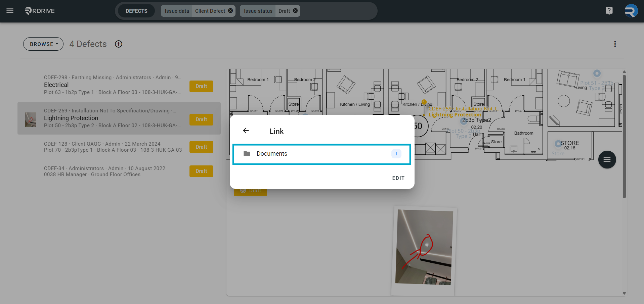Click Draft badge for CDEF-298
The image size is (644, 304).
click(201, 86)
